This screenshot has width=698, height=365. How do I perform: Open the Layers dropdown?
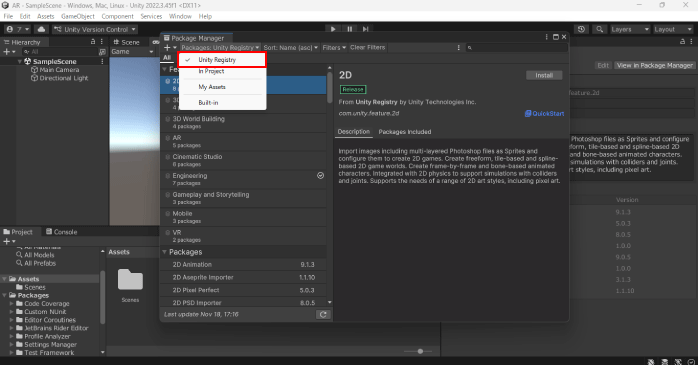(629, 29)
